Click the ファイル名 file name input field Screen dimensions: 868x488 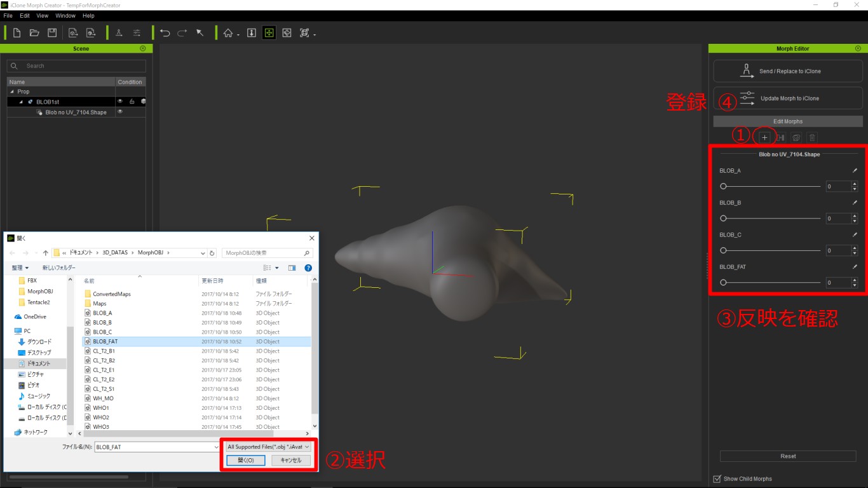click(158, 447)
